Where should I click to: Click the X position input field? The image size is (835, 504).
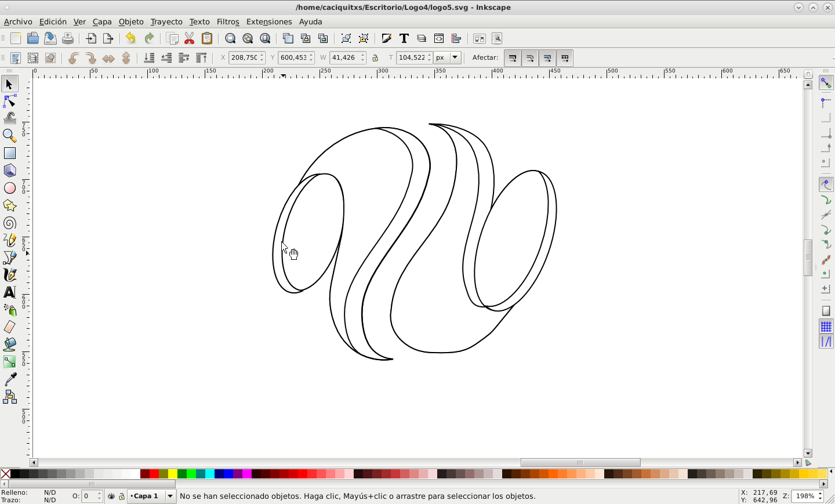pyautogui.click(x=244, y=58)
